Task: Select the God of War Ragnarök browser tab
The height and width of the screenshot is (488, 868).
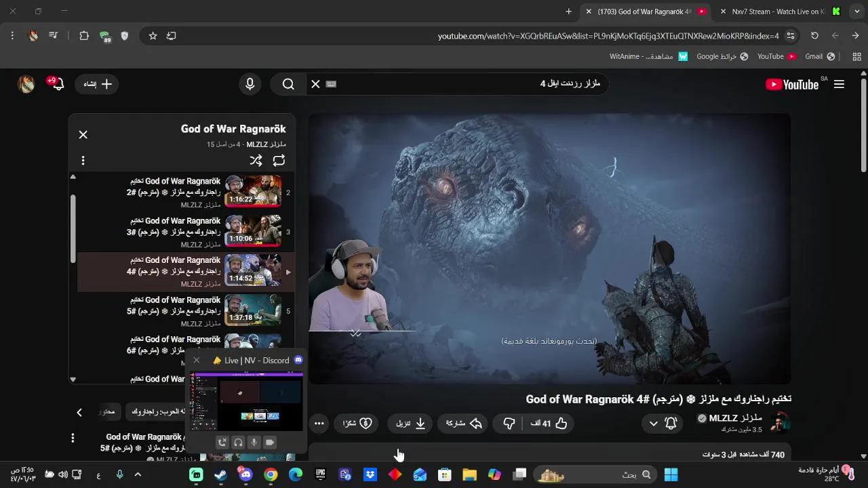Action: click(644, 11)
